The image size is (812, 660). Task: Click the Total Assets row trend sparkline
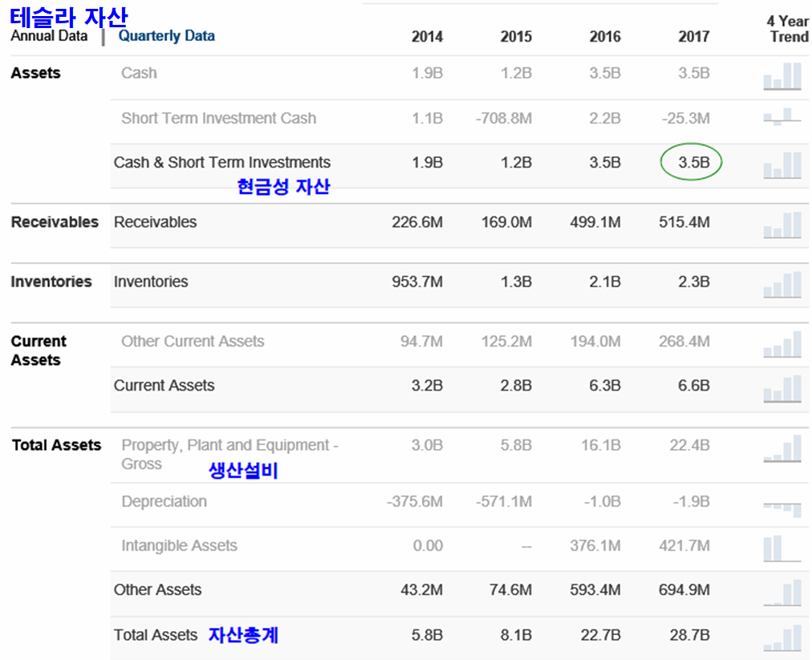coord(782,637)
